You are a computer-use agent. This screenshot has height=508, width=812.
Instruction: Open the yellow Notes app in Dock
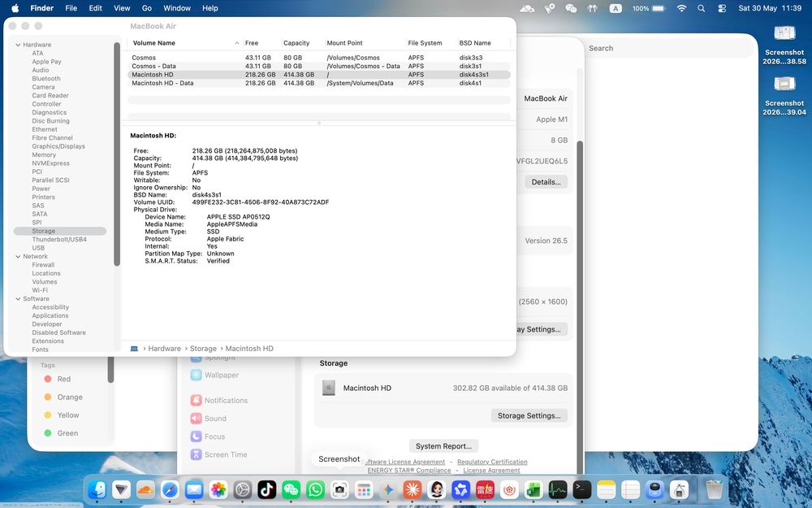[607, 489]
